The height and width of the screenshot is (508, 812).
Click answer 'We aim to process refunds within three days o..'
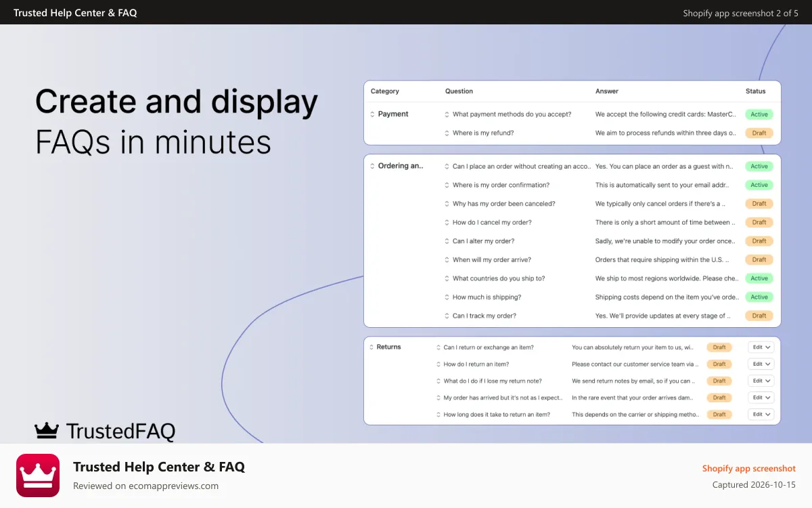click(x=666, y=133)
